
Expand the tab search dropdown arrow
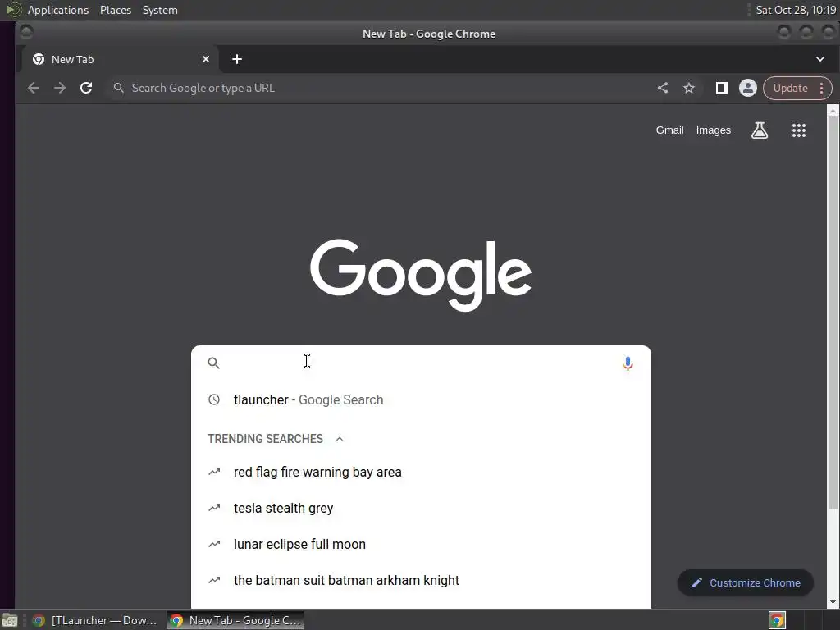pyautogui.click(x=819, y=59)
